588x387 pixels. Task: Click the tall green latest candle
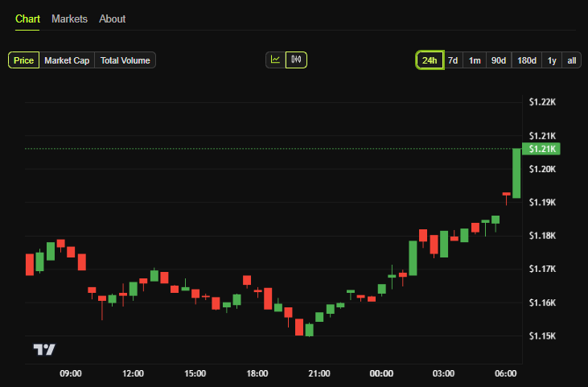point(516,173)
